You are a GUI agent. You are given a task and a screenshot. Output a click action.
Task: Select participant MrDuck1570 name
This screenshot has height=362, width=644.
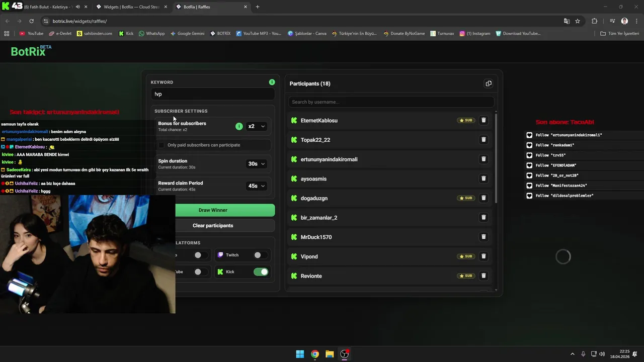(316, 237)
